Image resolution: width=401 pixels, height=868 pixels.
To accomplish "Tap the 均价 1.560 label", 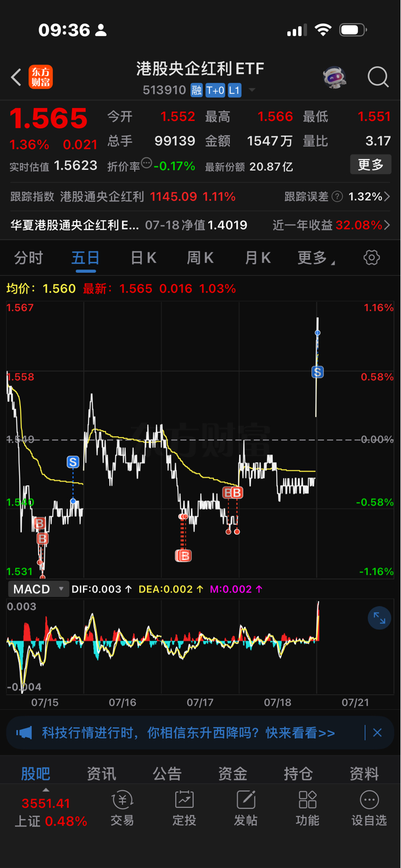I will click(x=41, y=288).
